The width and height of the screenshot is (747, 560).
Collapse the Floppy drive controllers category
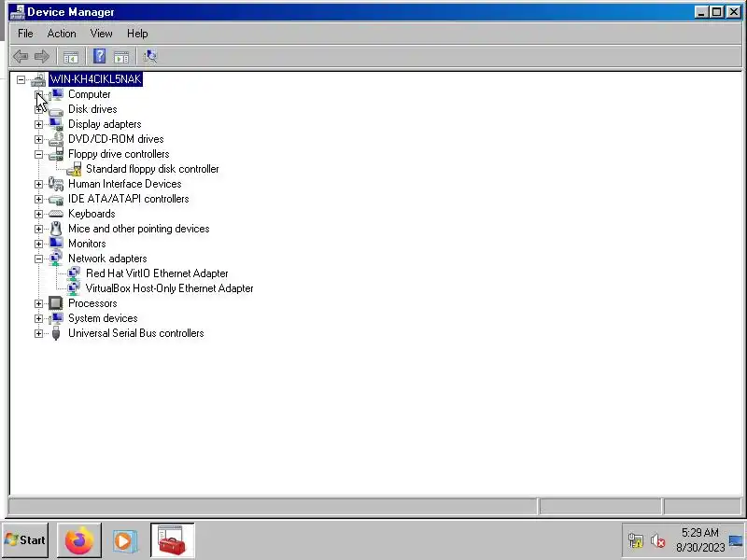[x=38, y=154]
